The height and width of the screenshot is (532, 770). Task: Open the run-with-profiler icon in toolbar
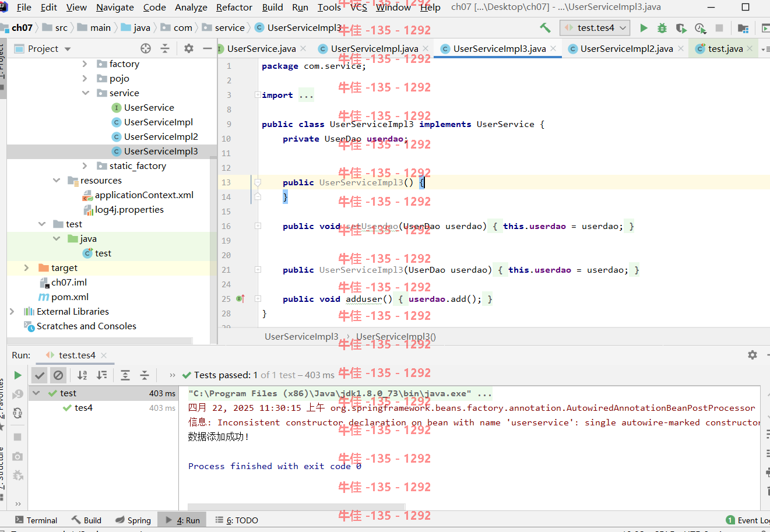tap(700, 28)
